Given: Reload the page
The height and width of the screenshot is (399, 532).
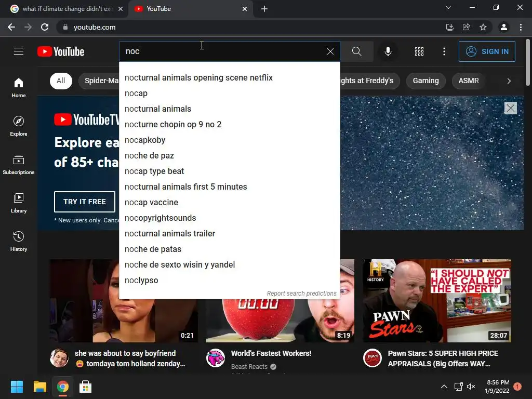Looking at the screenshot, I should coord(45,27).
